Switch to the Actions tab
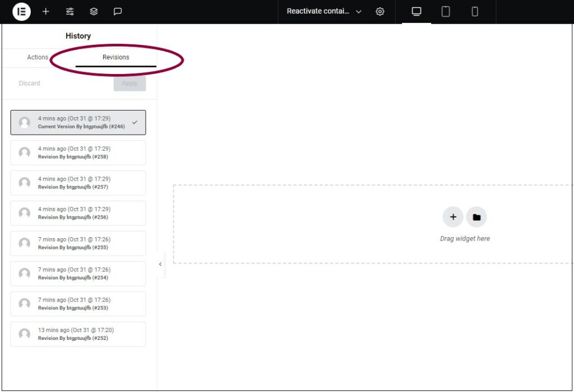Viewport: 574px width, 392px height. (x=37, y=57)
